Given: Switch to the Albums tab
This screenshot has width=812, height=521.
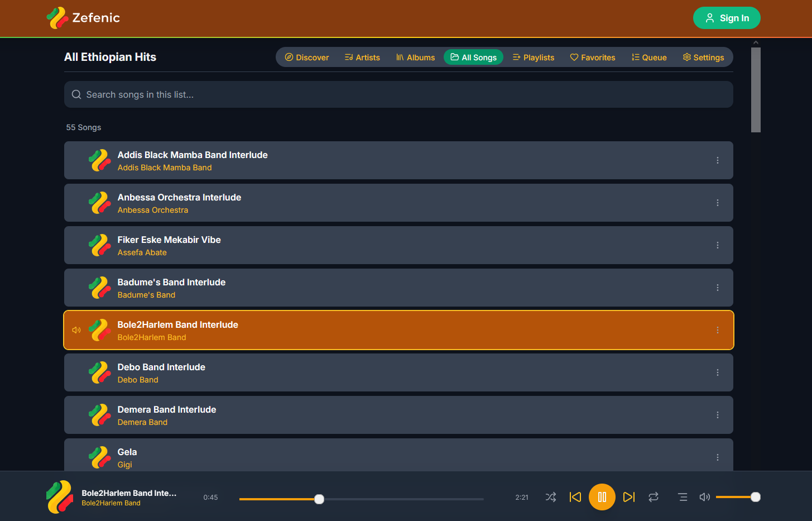Looking at the screenshot, I should (x=415, y=57).
